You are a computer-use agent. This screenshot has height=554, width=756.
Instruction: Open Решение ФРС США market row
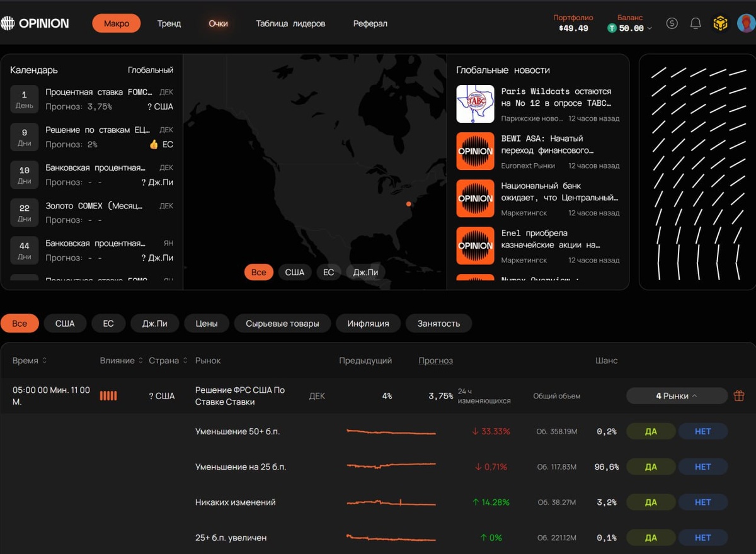378,396
